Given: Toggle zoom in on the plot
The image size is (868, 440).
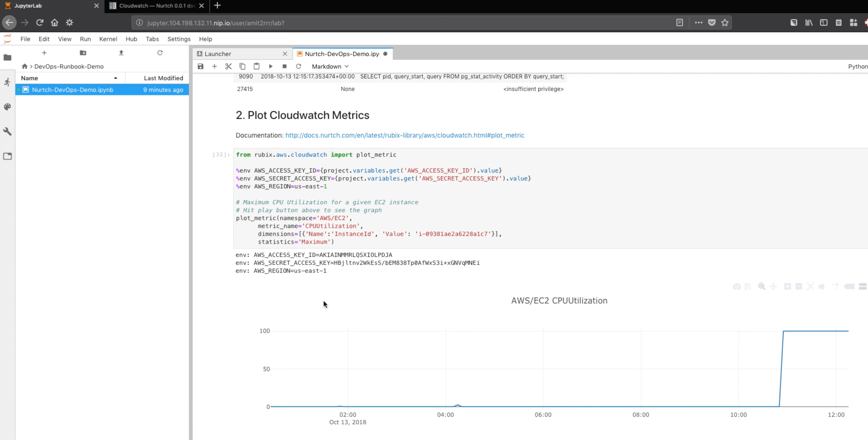Looking at the screenshot, I should click(x=788, y=287).
